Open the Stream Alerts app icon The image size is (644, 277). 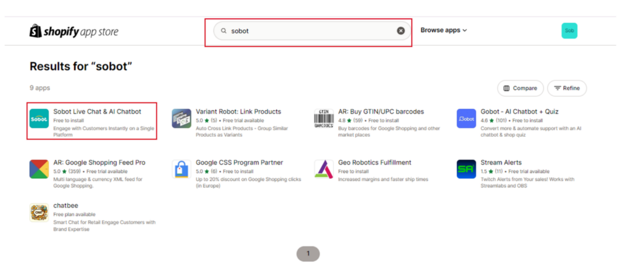pos(466,169)
